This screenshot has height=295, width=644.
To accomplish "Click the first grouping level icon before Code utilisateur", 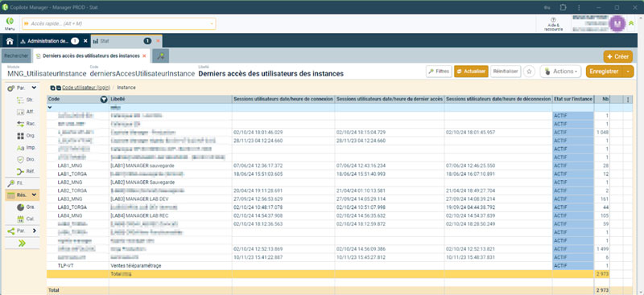I will coord(52,88).
